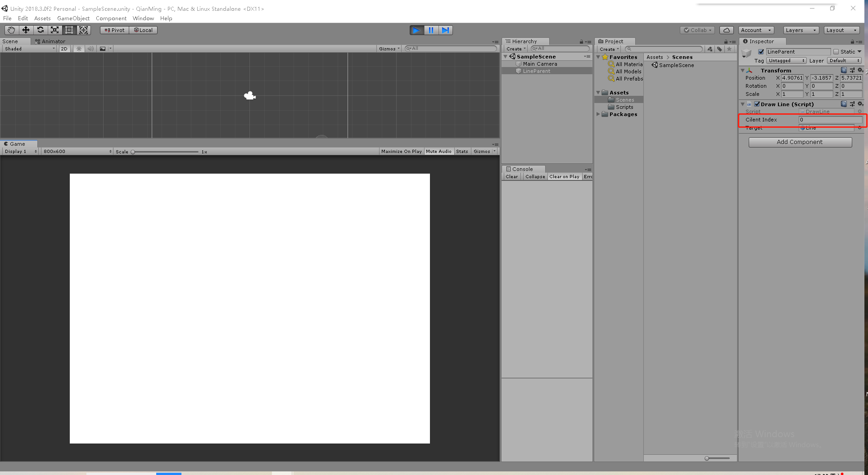The height and width of the screenshot is (475, 868).
Task: Click the Hierarchy lock icon
Action: click(x=581, y=42)
